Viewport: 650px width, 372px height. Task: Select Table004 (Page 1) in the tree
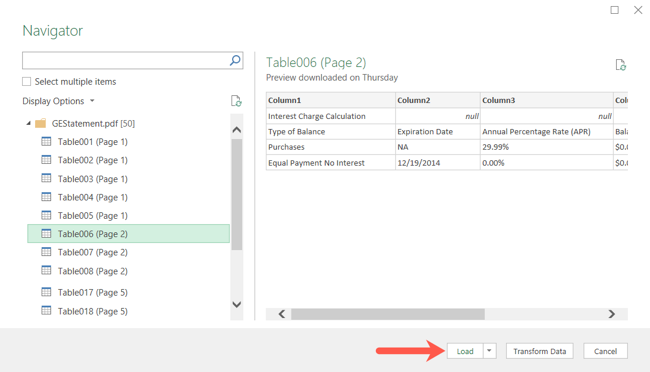pos(92,197)
